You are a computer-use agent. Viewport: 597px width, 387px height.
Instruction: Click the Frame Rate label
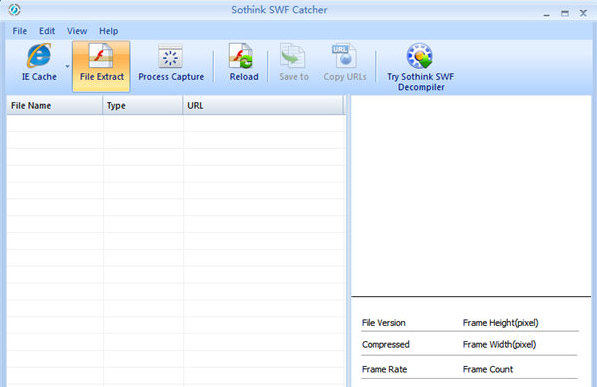[x=384, y=369]
